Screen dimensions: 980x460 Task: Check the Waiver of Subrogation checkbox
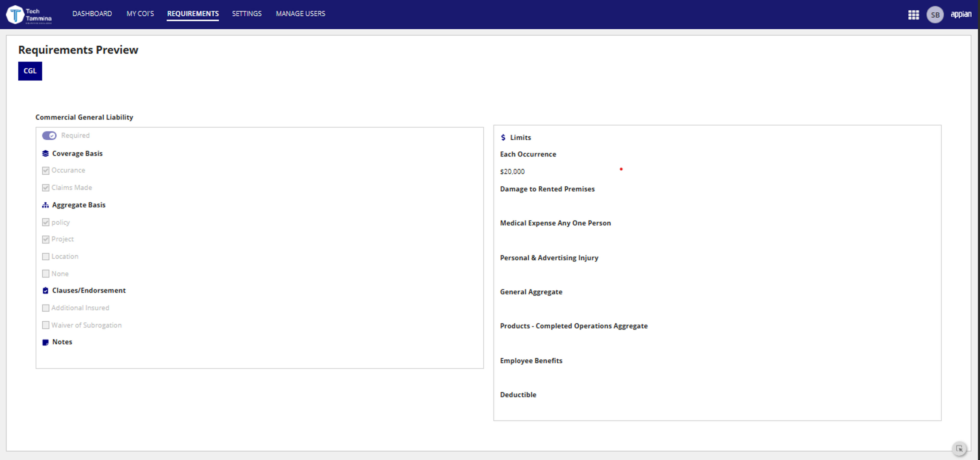[46, 325]
